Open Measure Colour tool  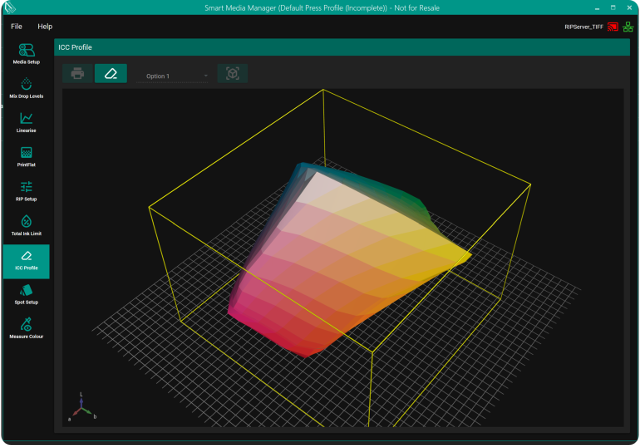[26, 328]
